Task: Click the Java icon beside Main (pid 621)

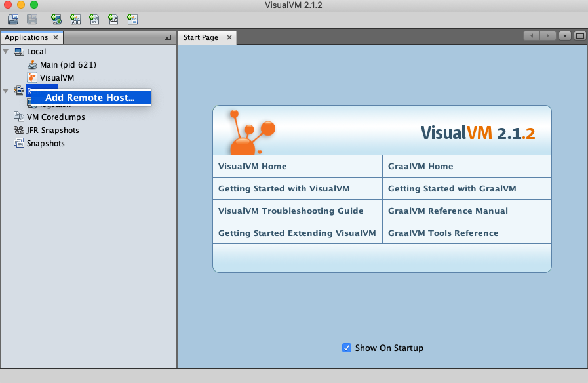Action: pos(32,64)
